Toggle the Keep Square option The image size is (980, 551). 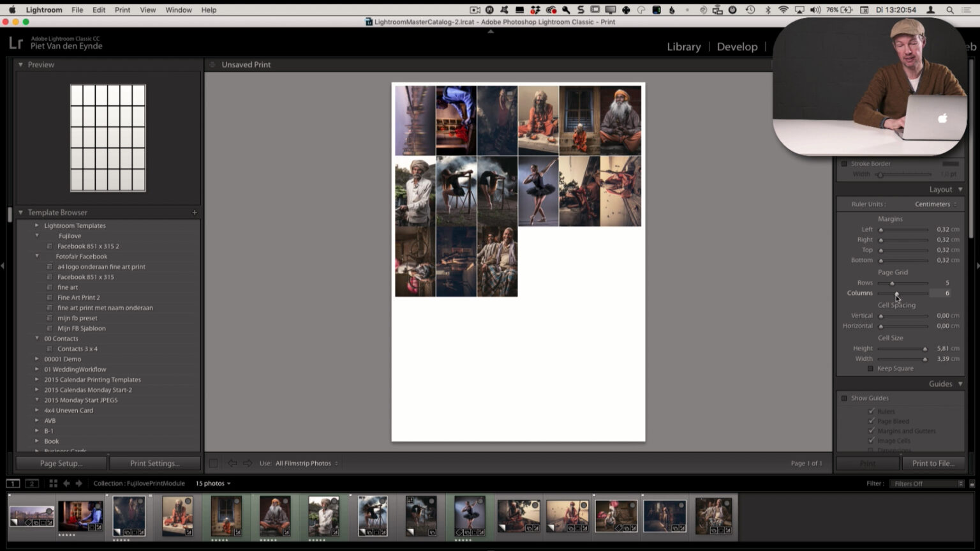pos(870,368)
